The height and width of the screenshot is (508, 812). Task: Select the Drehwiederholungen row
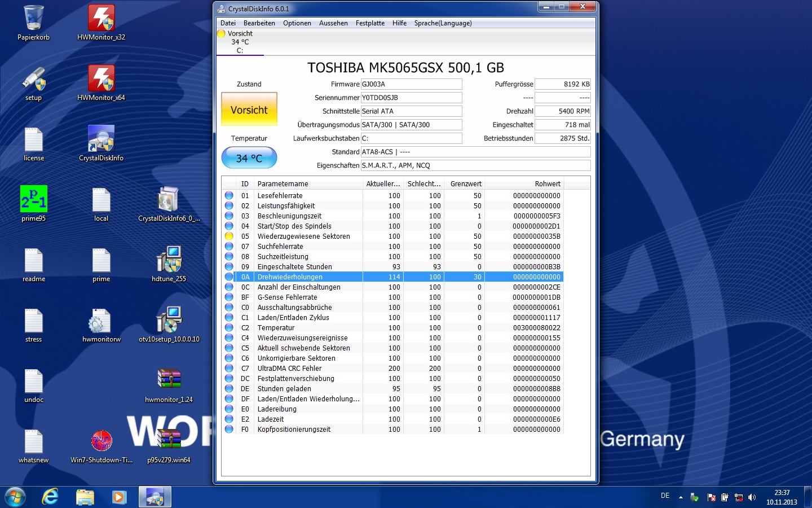point(392,277)
